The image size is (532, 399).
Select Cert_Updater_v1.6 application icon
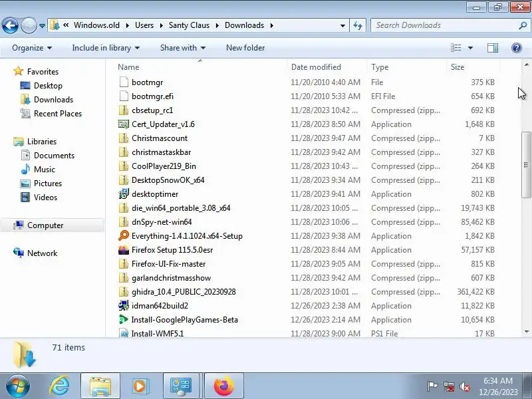click(124, 124)
